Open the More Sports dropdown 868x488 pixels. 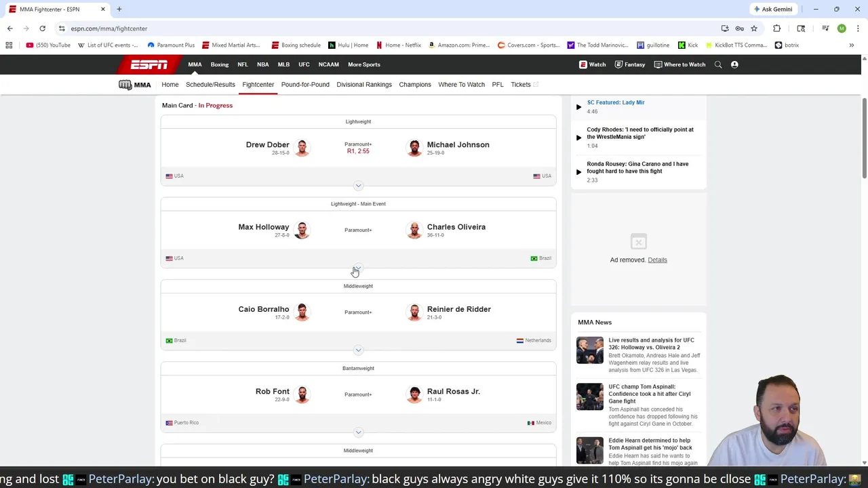364,64
